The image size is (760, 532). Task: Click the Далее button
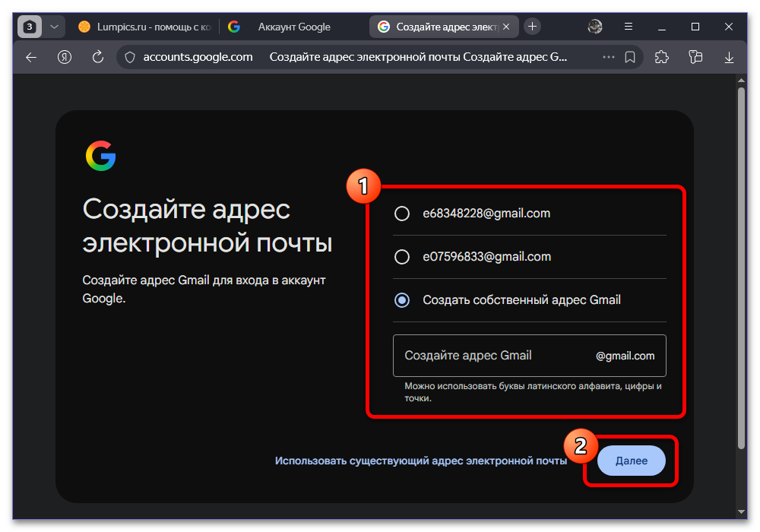(x=631, y=461)
